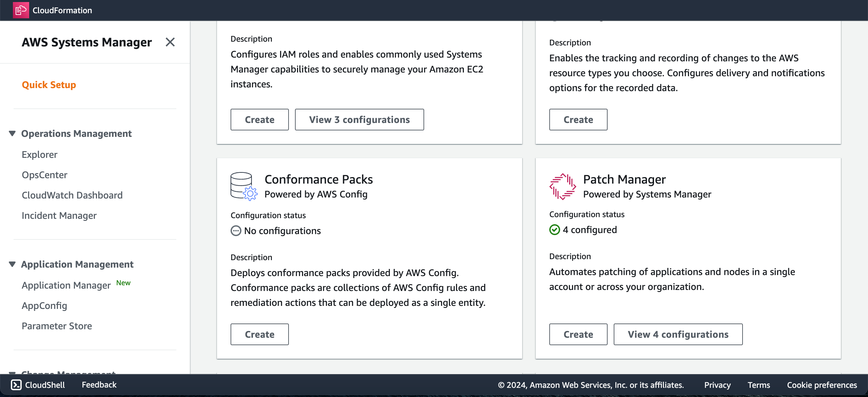Click the New badge beside Application Manager
Screen dimensions: 868x397
click(123, 283)
